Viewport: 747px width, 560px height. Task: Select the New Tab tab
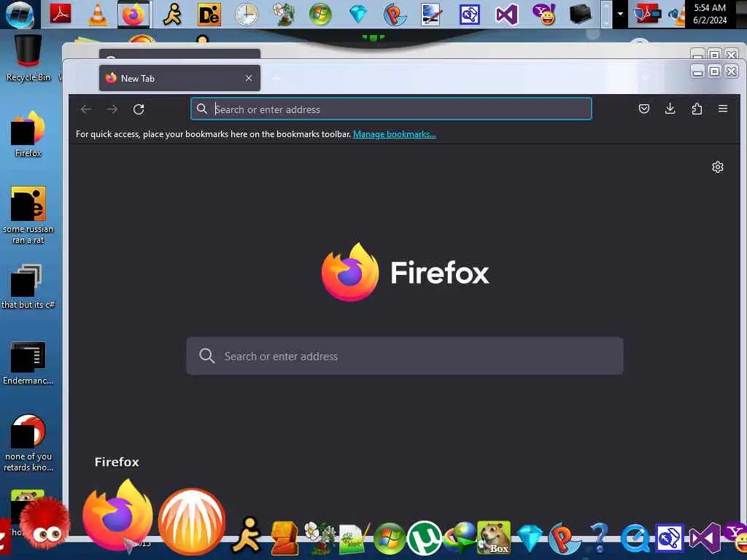coord(179,78)
